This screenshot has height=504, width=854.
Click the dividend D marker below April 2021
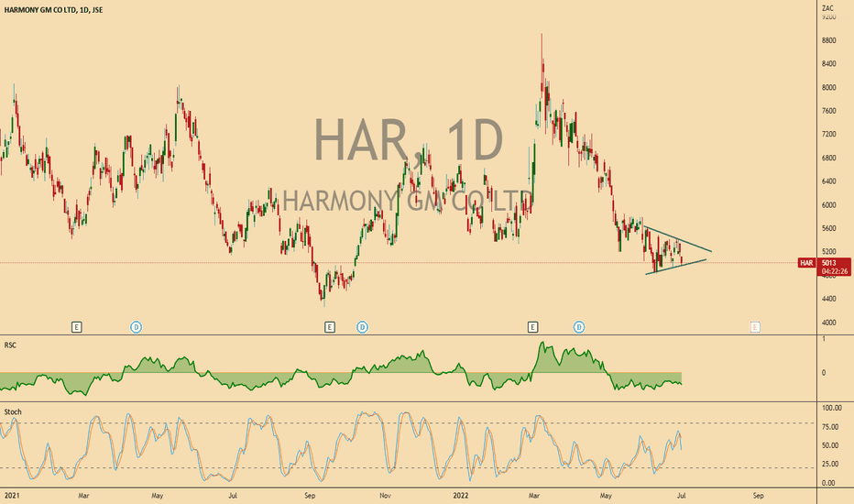(x=137, y=327)
